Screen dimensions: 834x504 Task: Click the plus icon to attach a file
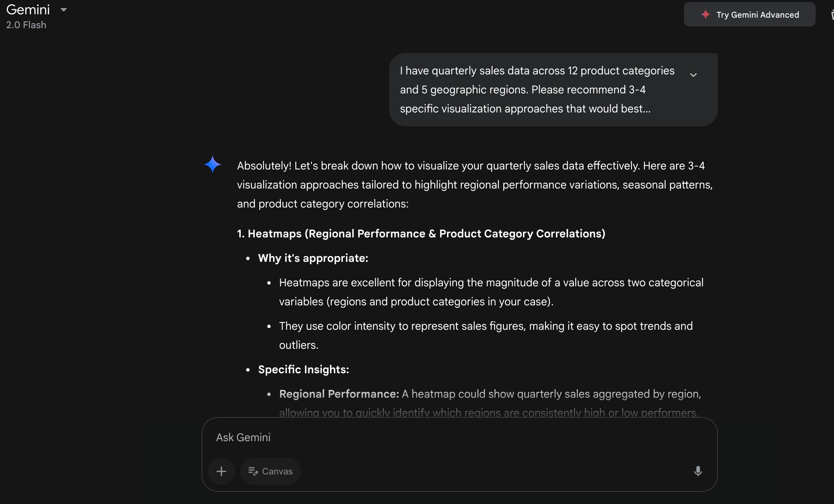(221, 471)
